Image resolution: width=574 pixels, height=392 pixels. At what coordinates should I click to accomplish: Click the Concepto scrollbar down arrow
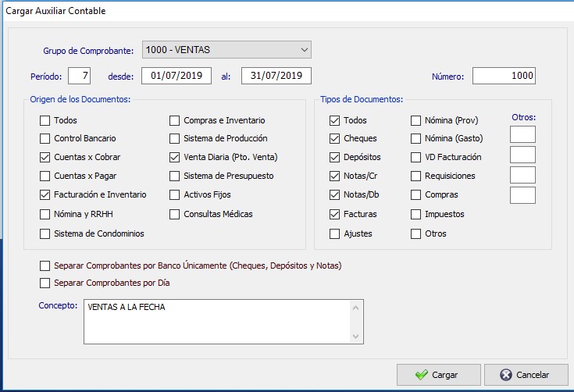(x=356, y=336)
